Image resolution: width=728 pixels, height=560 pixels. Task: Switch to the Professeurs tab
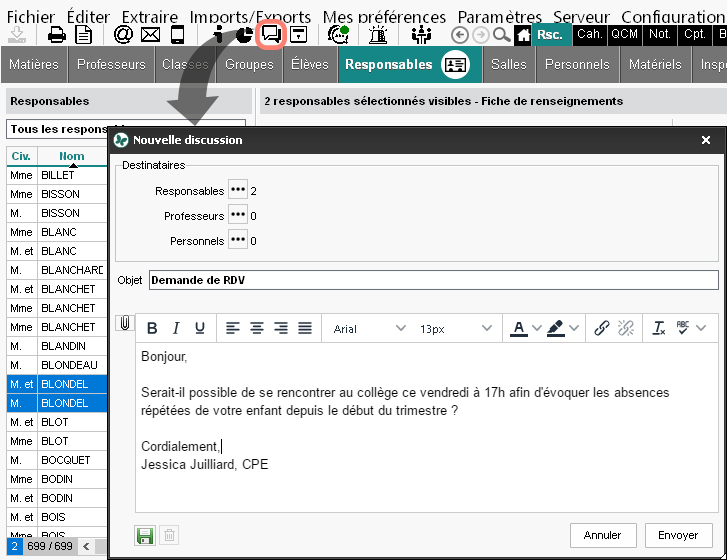[111, 65]
